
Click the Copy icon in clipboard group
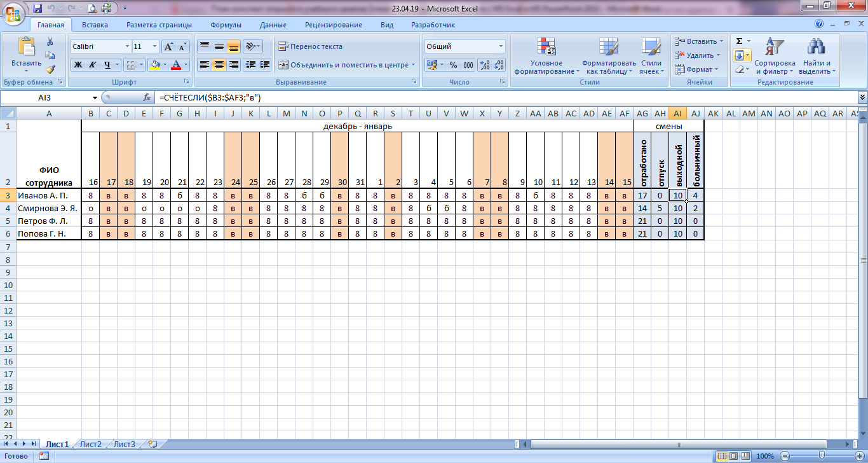[50, 55]
